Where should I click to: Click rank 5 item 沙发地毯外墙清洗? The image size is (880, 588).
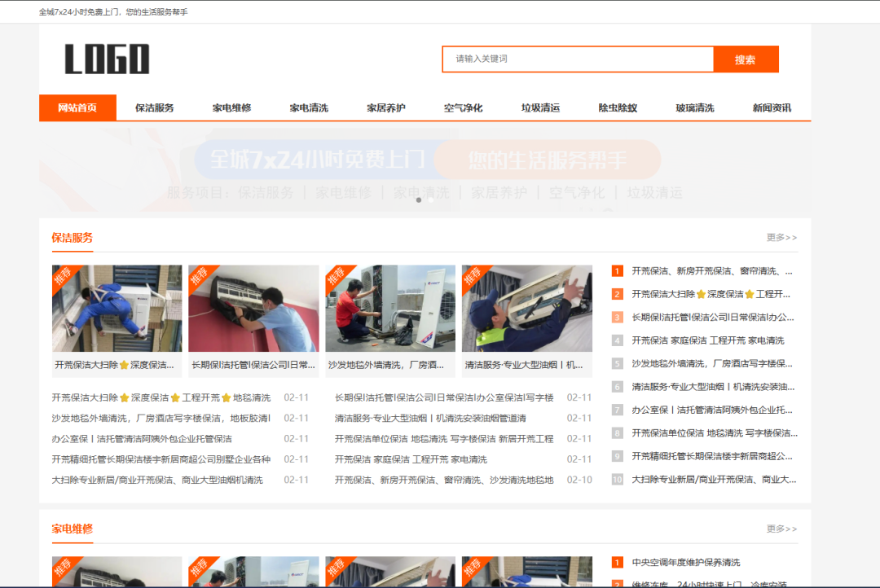click(x=712, y=363)
